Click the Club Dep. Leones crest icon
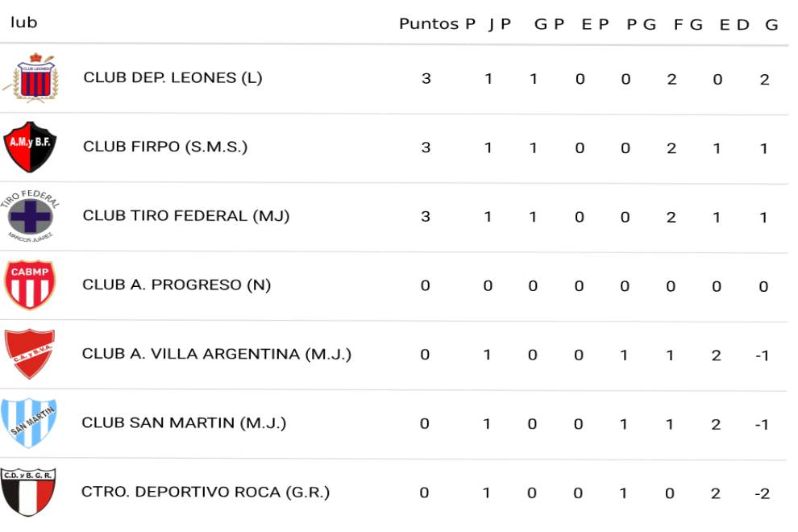The height and width of the screenshot is (532, 798). coord(31,77)
